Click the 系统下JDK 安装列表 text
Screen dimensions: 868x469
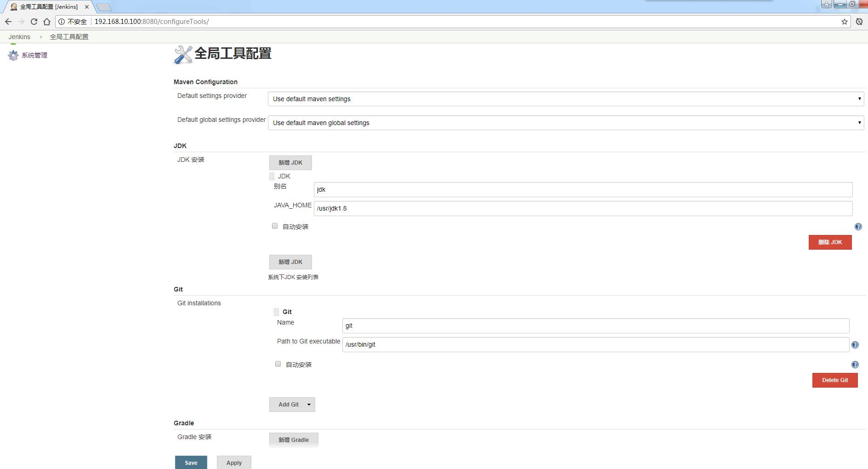pyautogui.click(x=293, y=277)
